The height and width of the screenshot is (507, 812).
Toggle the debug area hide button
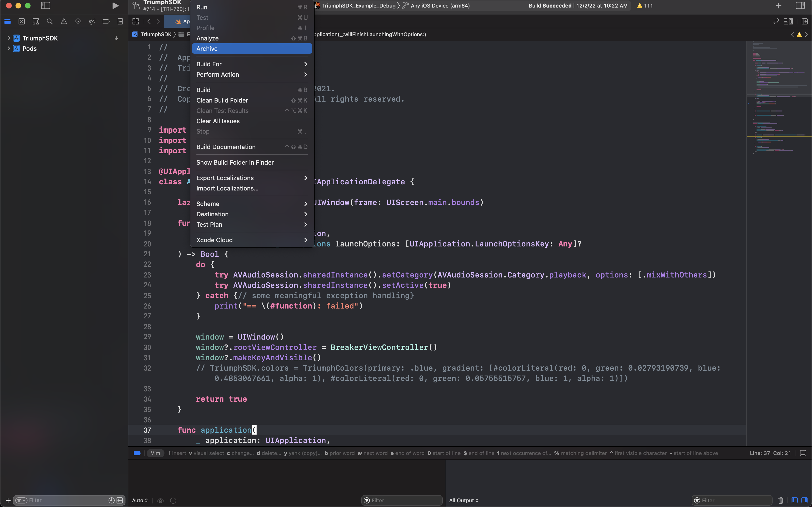[803, 453]
